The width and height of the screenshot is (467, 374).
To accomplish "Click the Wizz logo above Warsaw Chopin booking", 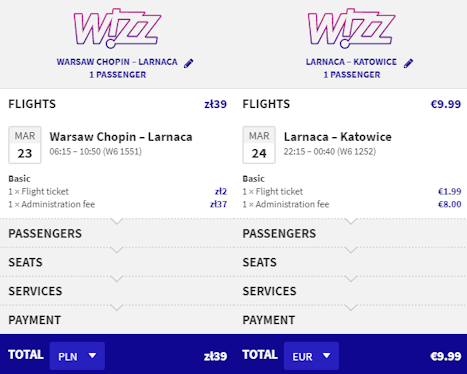I will tap(117, 28).
